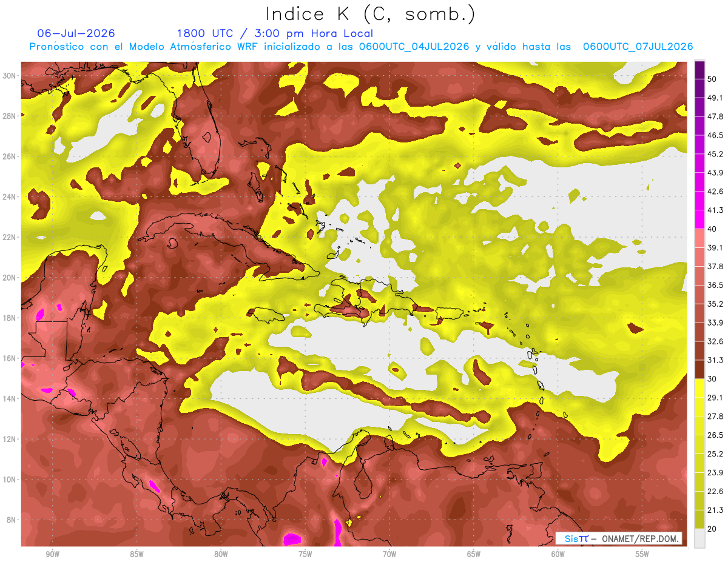Click colorbar label "32.6"
The width and height of the screenshot is (728, 562).
[715, 341]
